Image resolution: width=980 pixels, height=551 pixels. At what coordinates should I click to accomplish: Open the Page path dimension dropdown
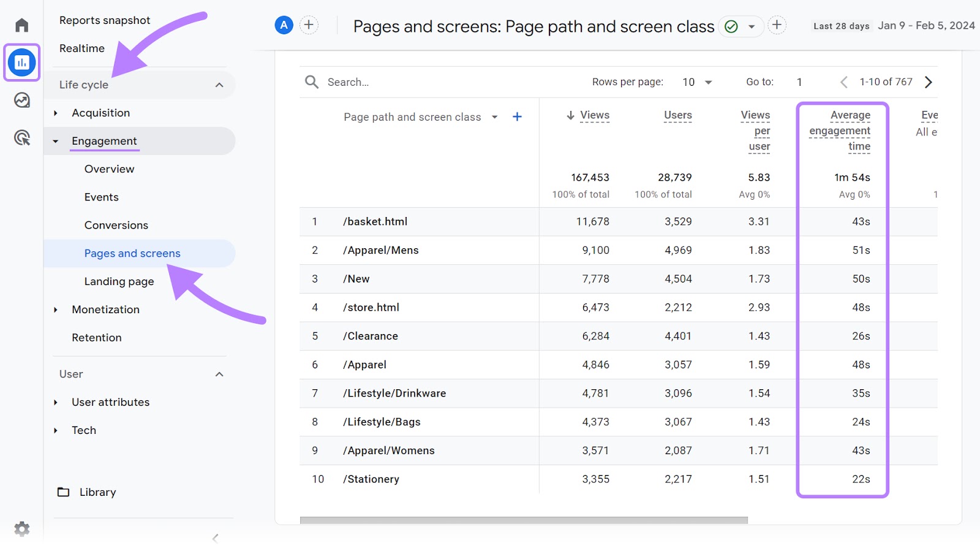click(x=494, y=117)
